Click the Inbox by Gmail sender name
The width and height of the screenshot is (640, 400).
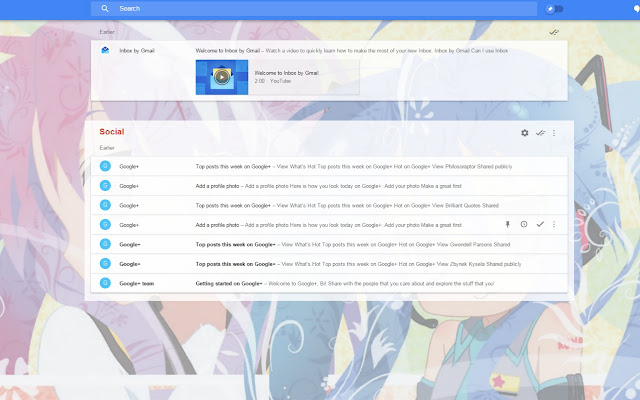tap(137, 51)
